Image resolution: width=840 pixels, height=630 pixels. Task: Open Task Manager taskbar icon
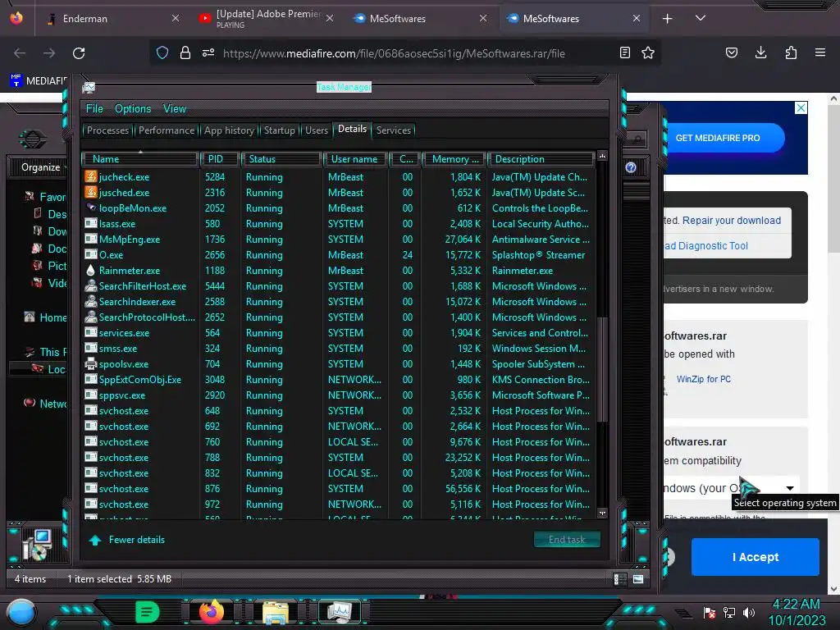(x=339, y=612)
